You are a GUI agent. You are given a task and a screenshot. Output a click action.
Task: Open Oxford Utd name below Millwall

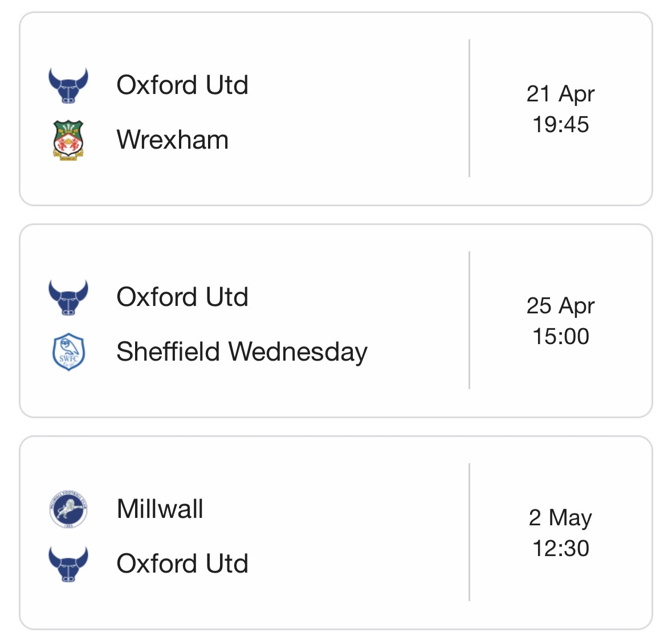182,564
